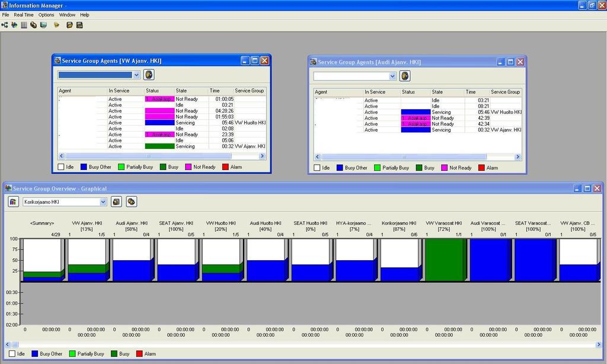
Task: Click the Busy Other blue swatch in VW window
Action: (84, 167)
